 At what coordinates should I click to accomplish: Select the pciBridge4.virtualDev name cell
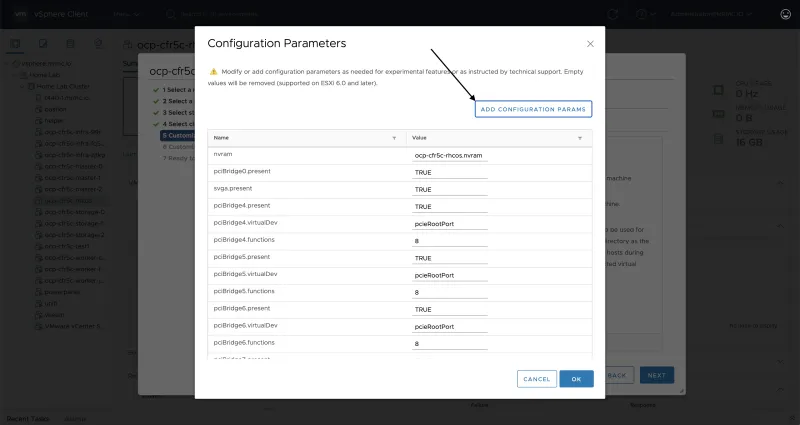click(x=245, y=223)
